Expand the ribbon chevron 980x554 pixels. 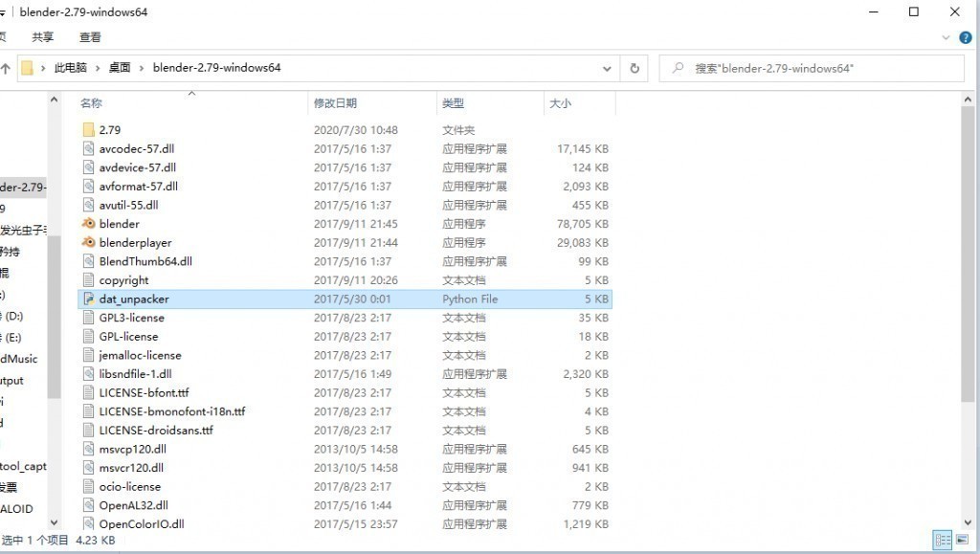pyautogui.click(x=946, y=37)
